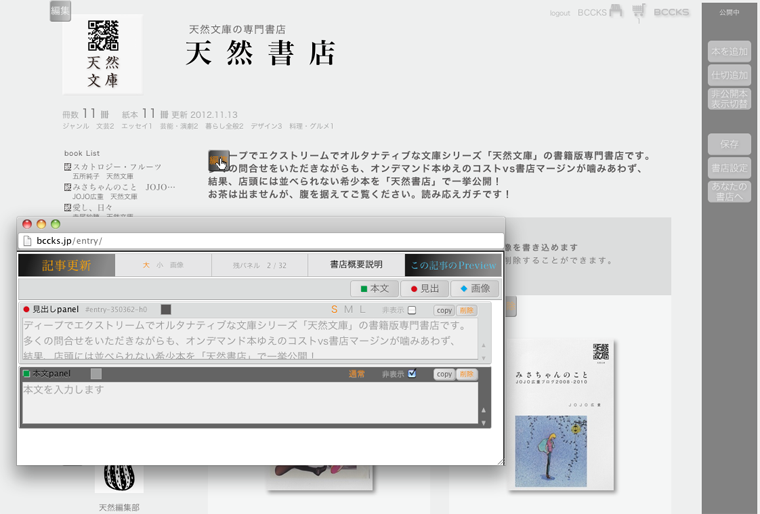The width and height of the screenshot is (760, 514).
Task: Open この記事のPreview tab
Action: 453,265
